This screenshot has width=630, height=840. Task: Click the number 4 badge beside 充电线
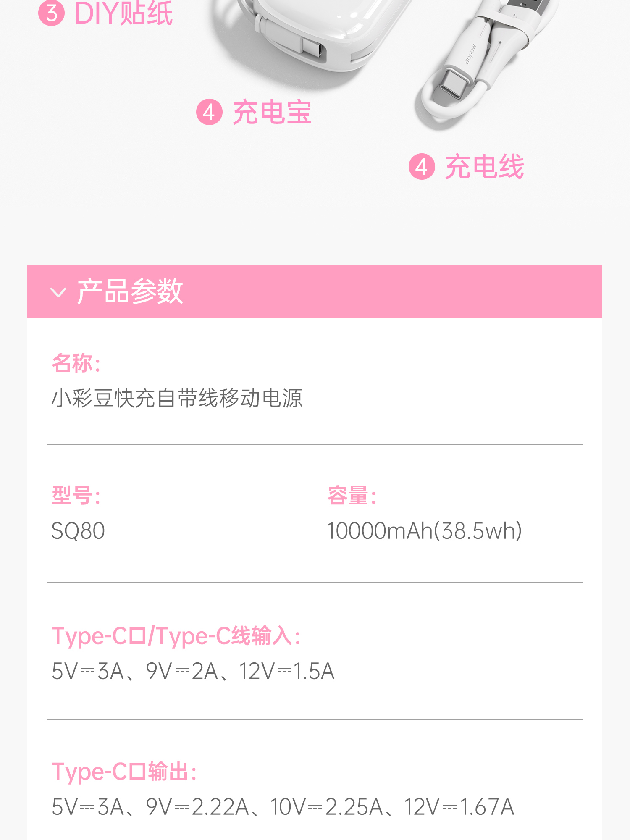point(422,167)
